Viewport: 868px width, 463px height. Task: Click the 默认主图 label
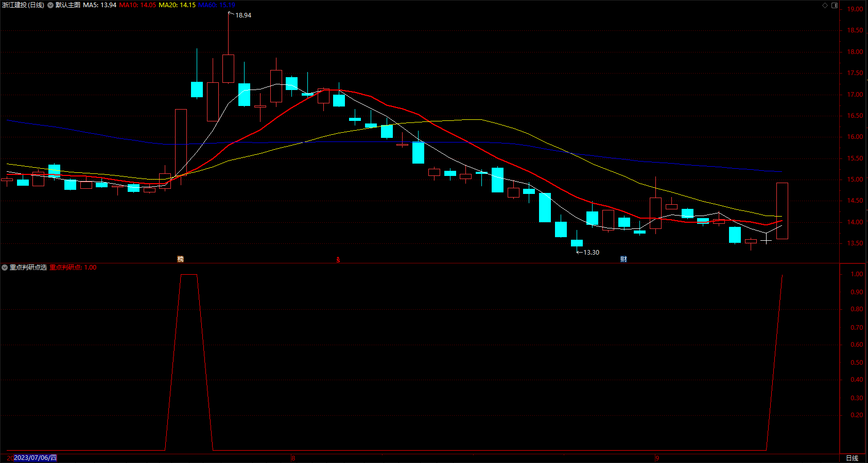pyautogui.click(x=68, y=5)
